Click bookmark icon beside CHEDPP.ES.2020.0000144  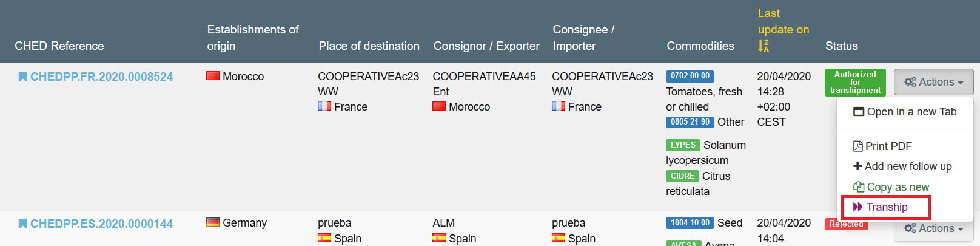tap(22, 224)
